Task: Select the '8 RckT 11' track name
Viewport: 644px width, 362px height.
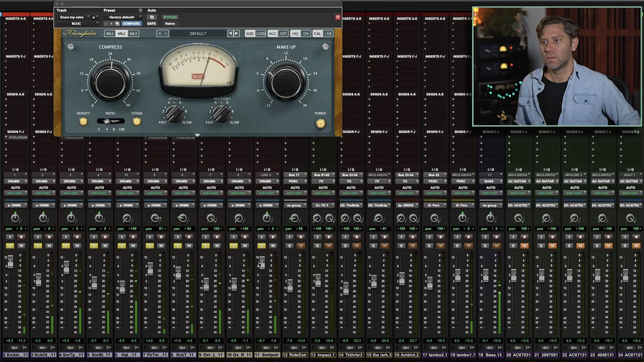Action: coord(183,355)
